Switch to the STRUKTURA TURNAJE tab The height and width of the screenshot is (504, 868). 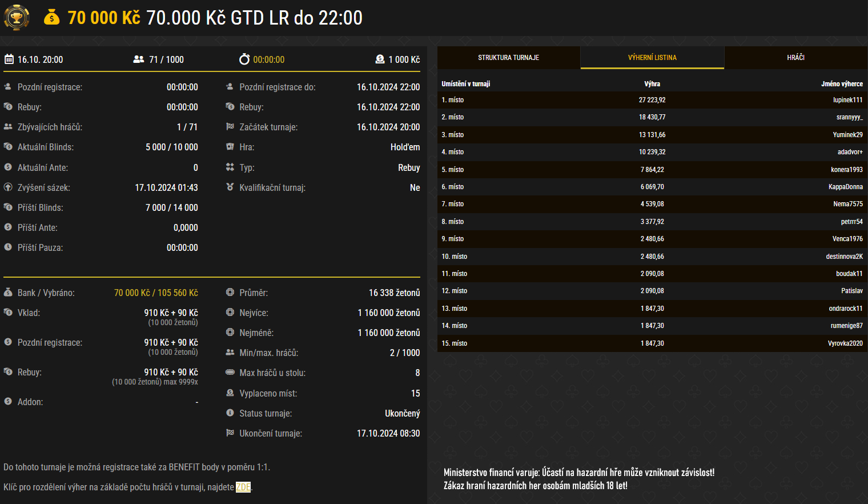(508, 58)
